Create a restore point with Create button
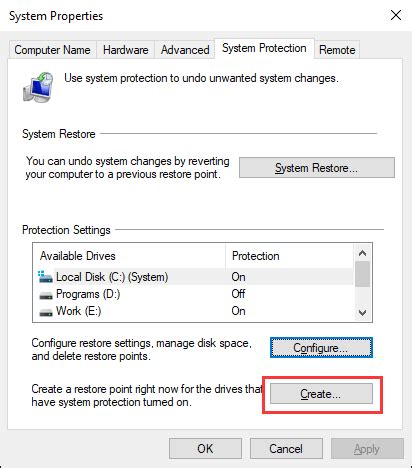 (x=321, y=394)
